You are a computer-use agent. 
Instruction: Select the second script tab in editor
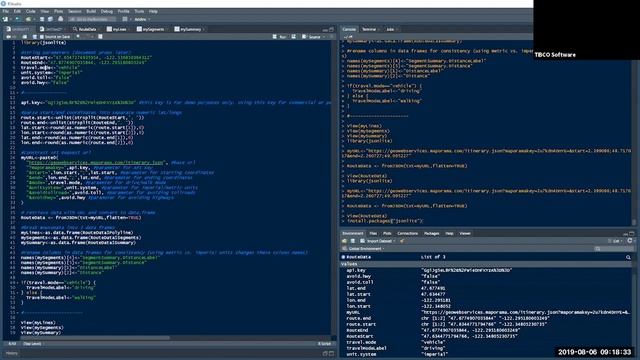pos(52,29)
